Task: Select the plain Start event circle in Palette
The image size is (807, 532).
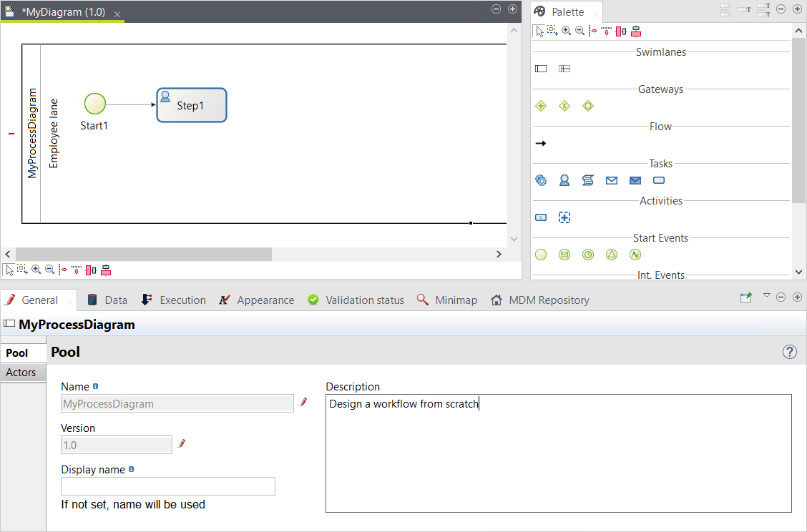Action: click(541, 255)
